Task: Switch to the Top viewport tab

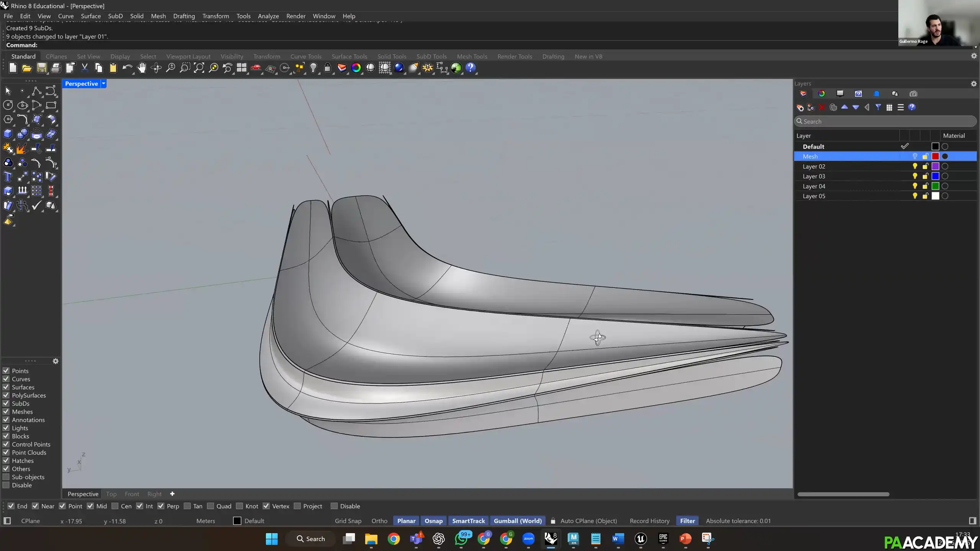Action: click(111, 494)
